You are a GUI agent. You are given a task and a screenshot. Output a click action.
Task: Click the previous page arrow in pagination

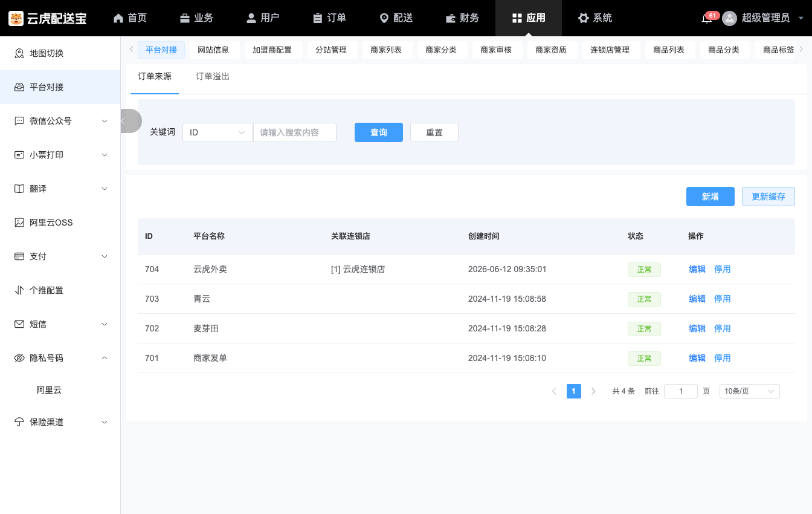[554, 391]
